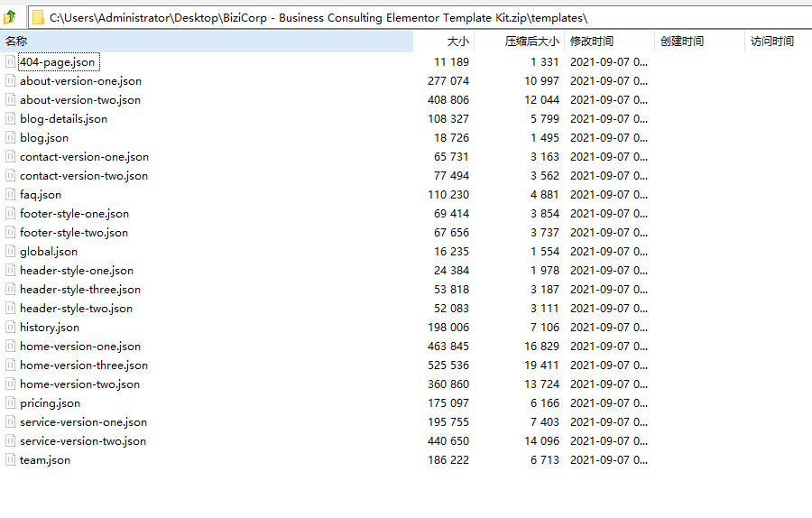
Task: Sort by the 访问时间 column header
Action: point(779,42)
